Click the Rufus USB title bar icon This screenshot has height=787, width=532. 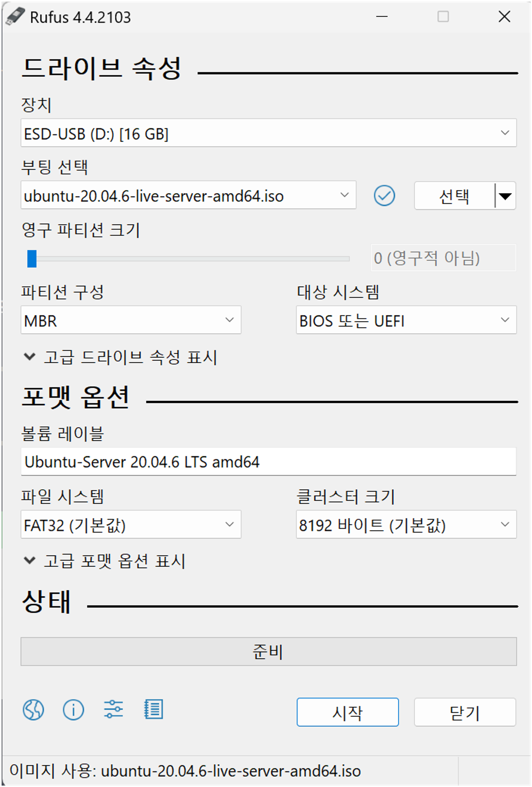15,16
